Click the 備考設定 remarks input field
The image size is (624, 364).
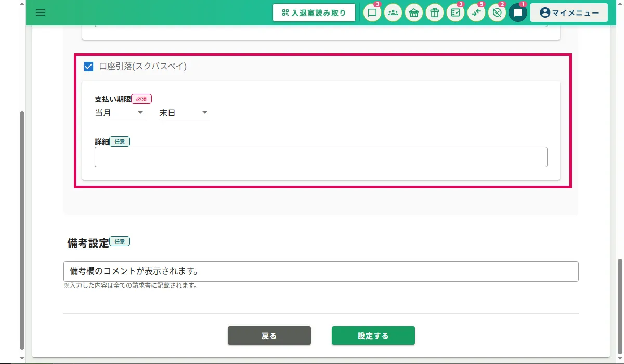click(321, 271)
